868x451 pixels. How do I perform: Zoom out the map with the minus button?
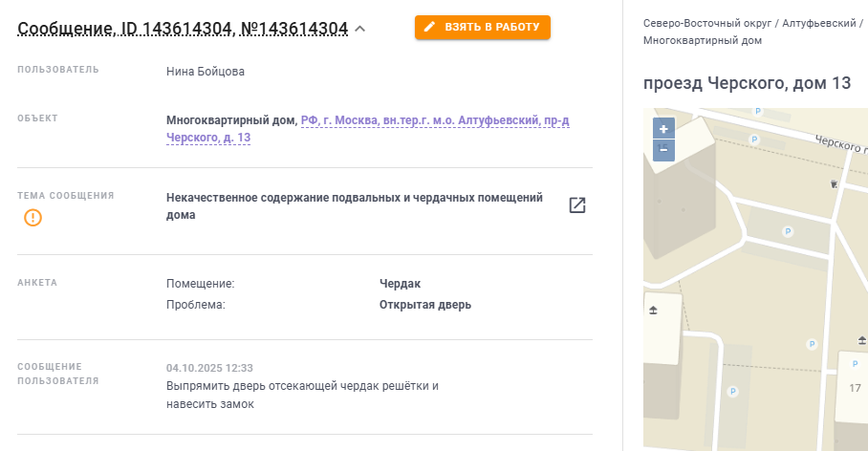pyautogui.click(x=663, y=149)
